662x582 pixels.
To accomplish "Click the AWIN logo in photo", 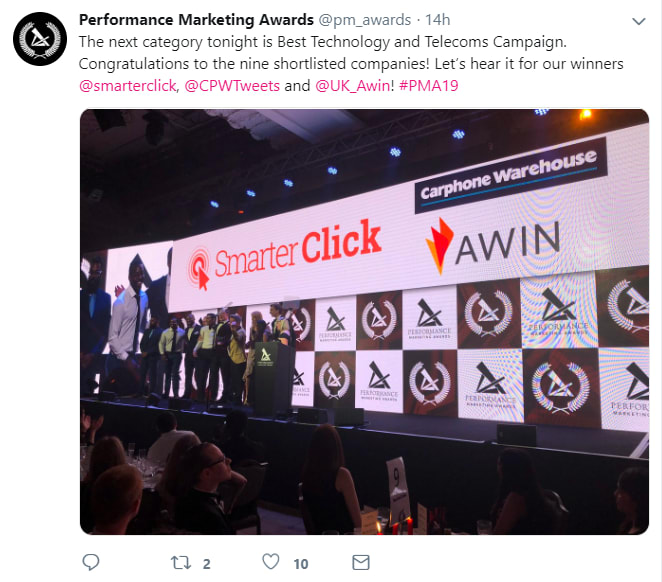I will 492,245.
